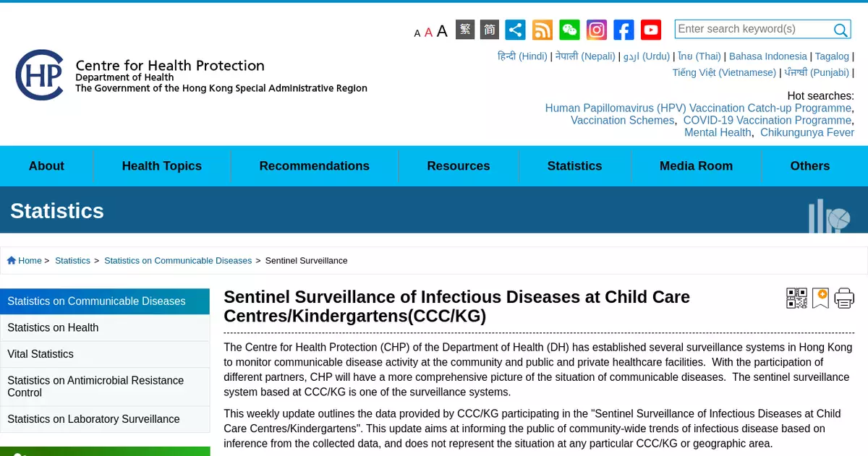Open the RSS feed icon
868x456 pixels.
[x=542, y=30]
